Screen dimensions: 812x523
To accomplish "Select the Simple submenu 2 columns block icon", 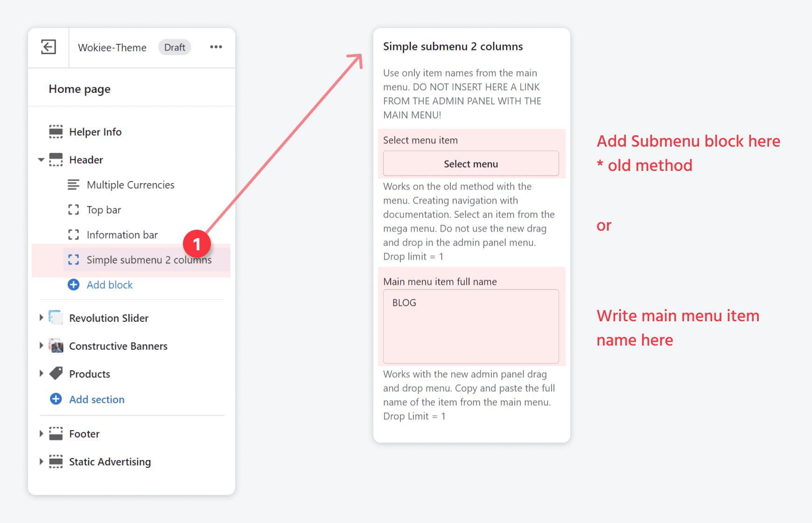I will 74,260.
